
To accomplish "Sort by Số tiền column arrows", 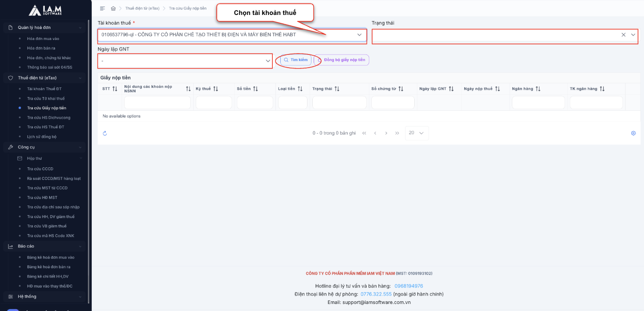I will 255,89.
